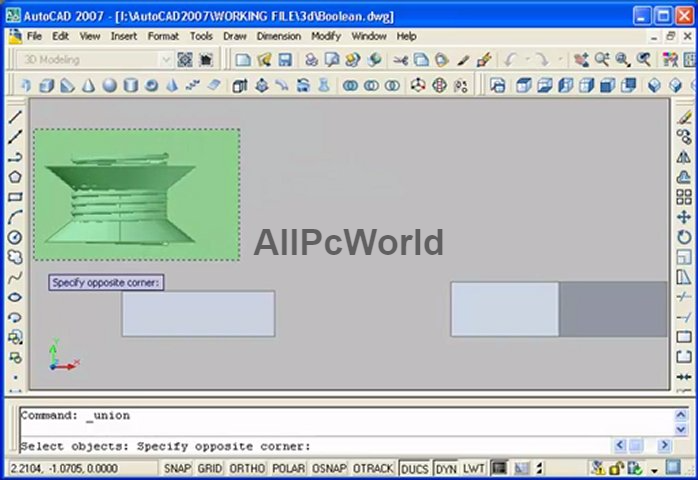
Task: Select the Pan realtime tool
Action: (x=581, y=60)
